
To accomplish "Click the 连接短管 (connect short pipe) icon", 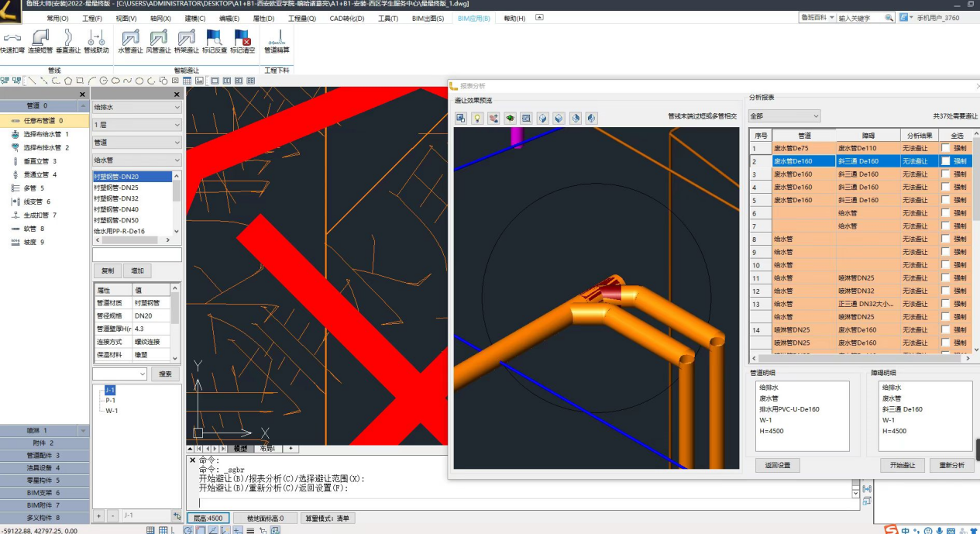I will click(x=40, y=39).
